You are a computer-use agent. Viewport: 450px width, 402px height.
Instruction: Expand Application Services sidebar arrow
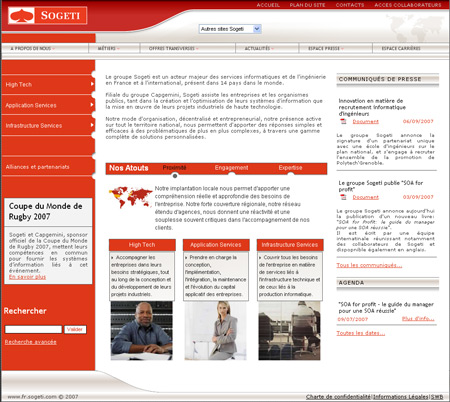tap(92, 105)
